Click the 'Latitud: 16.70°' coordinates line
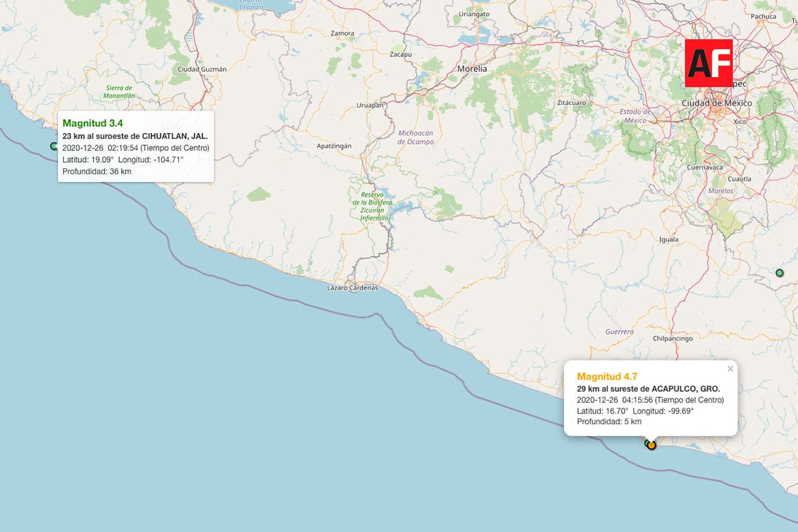This screenshot has width=798, height=532. (x=636, y=412)
